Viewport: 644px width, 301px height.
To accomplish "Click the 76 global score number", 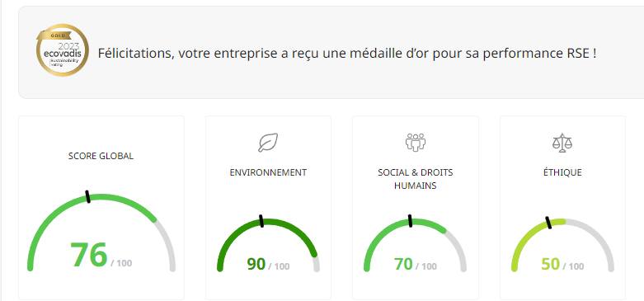I will click(x=89, y=255).
